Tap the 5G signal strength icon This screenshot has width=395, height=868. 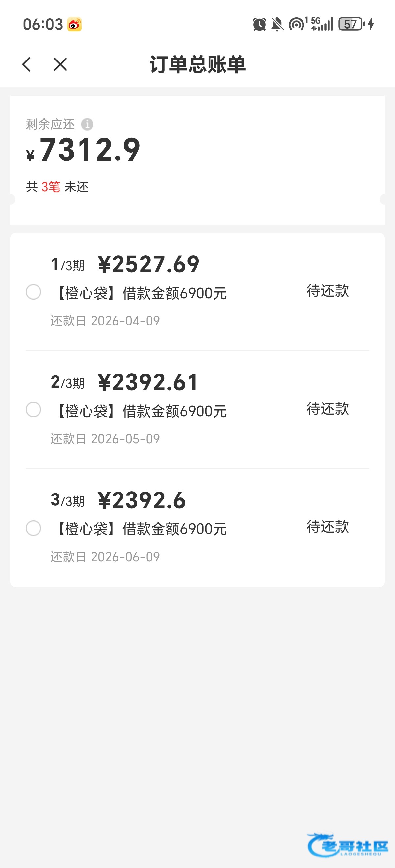(x=322, y=24)
